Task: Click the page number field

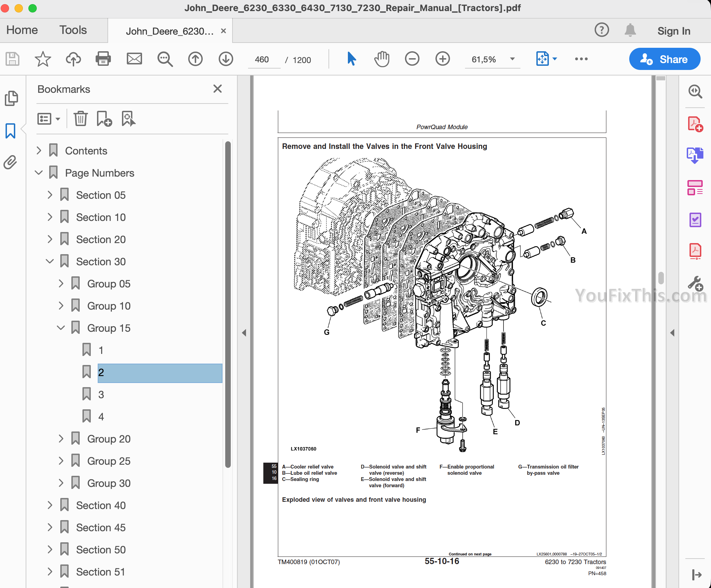Action: click(x=262, y=60)
